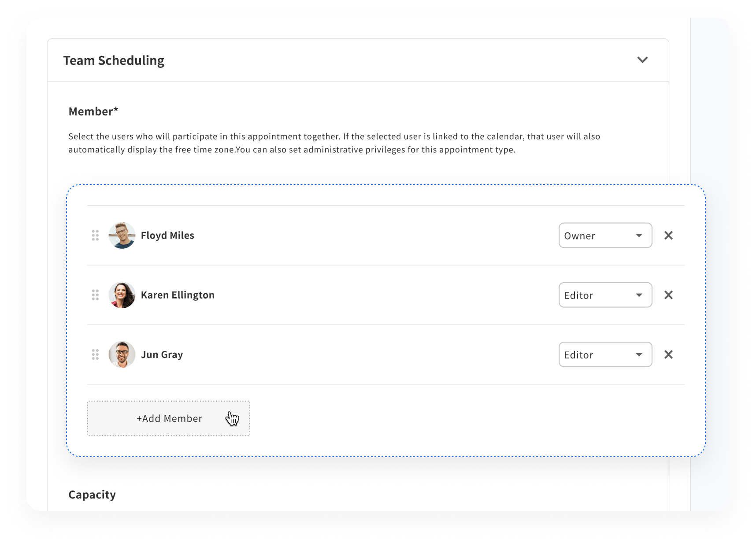756x546 pixels.
Task: Open the Editor role dropdown for Karen Ellington
Action: click(x=605, y=295)
